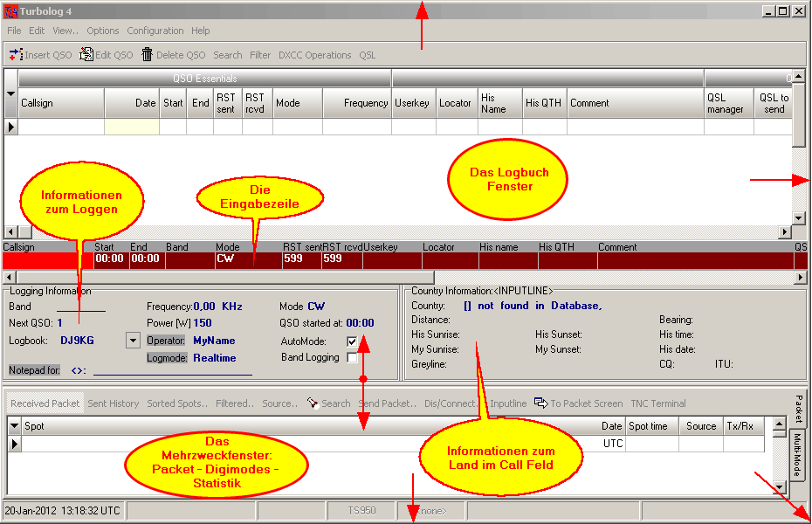The width and height of the screenshot is (812, 524).
Task: Click the Callsign column header in logbook grid
Action: point(62,103)
